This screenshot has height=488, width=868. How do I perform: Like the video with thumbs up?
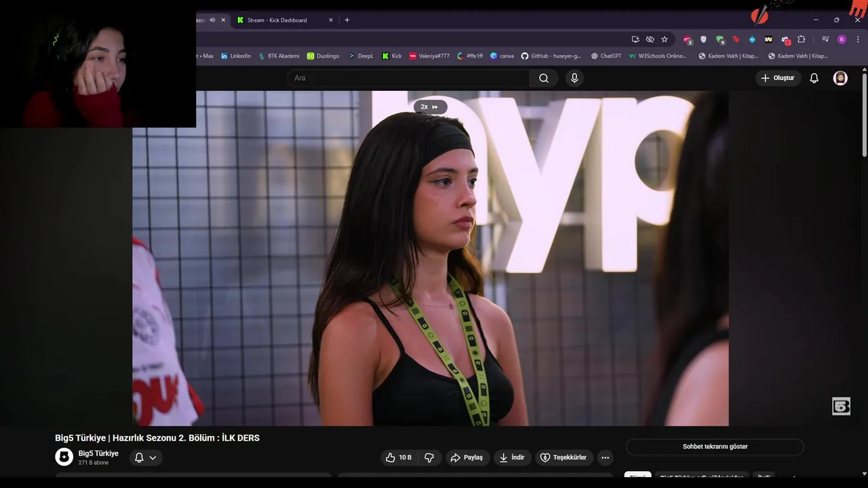(x=399, y=457)
